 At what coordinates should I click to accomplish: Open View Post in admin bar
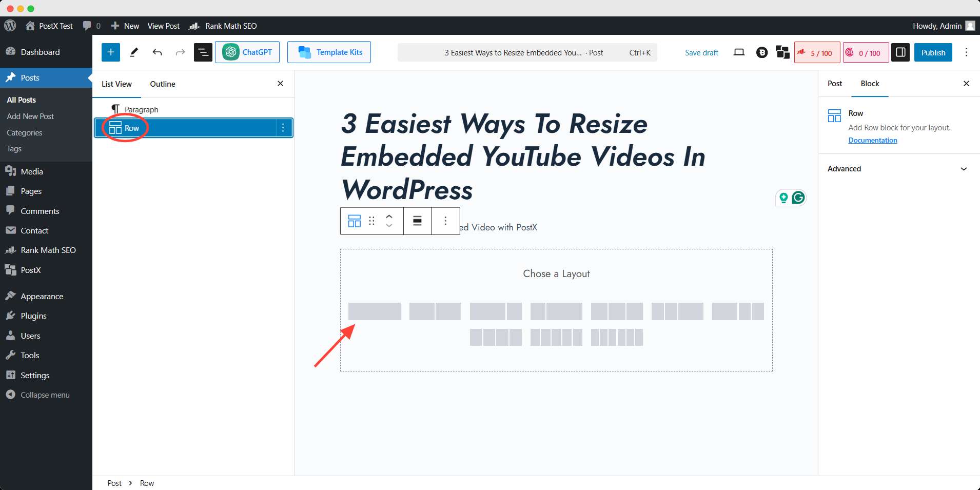tap(164, 26)
